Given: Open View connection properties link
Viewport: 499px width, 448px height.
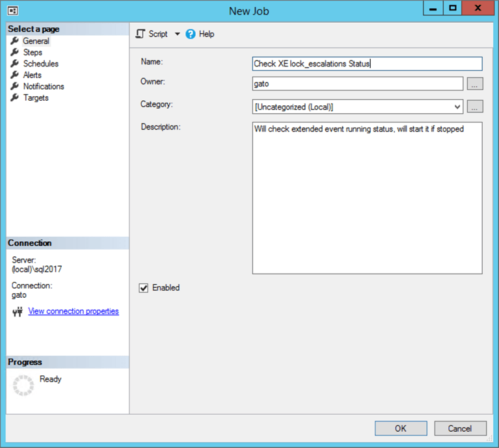Looking at the screenshot, I should 74,311.
